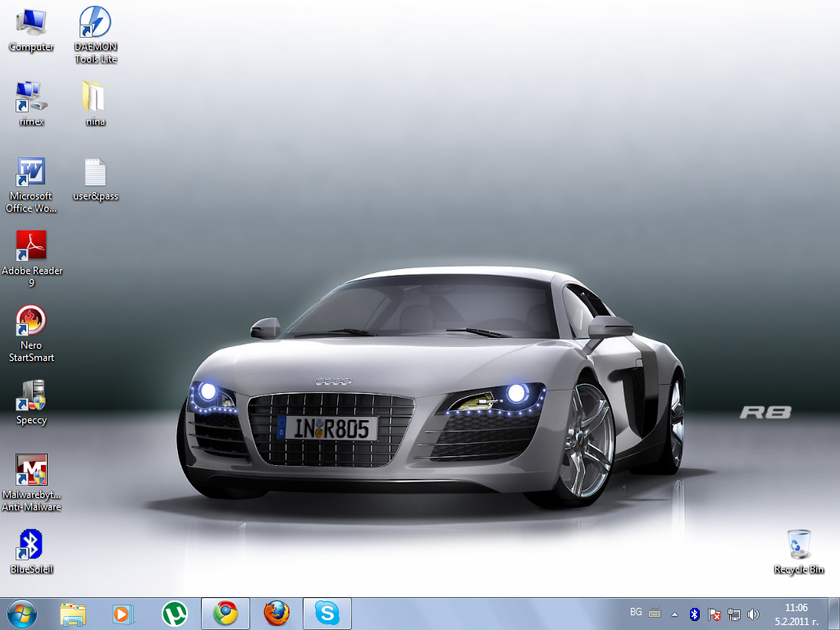Show hidden notification area icons

[674, 614]
